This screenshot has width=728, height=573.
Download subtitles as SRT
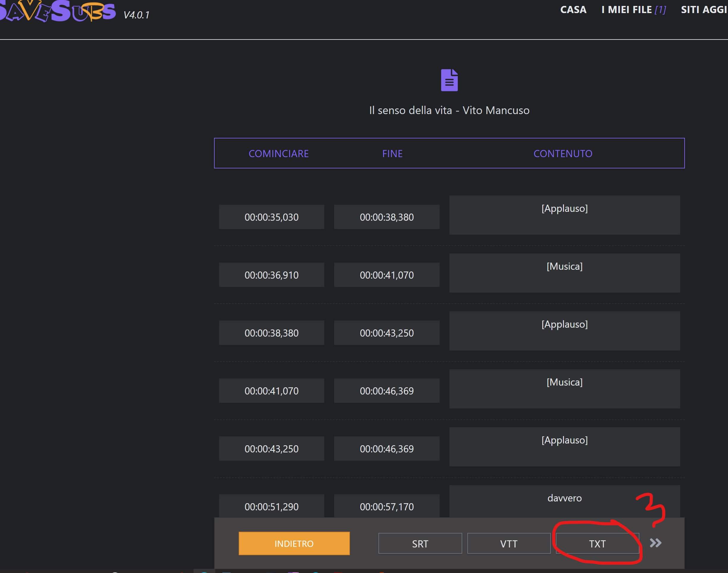pyautogui.click(x=420, y=544)
